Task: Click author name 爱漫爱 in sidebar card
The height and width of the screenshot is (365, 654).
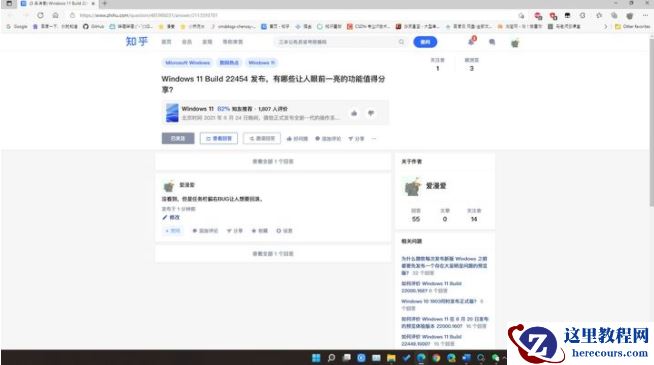Action: [x=436, y=186]
